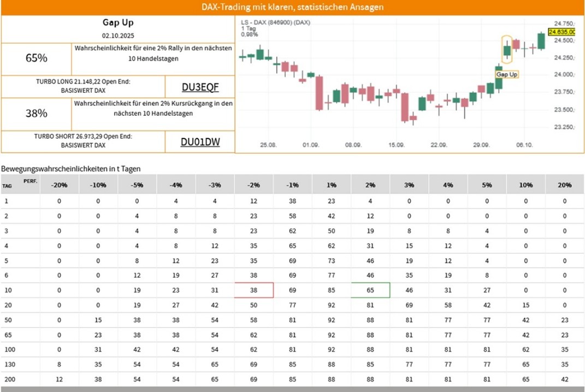
Task: Open the DU3EQF turbo long link
Action: point(200,87)
